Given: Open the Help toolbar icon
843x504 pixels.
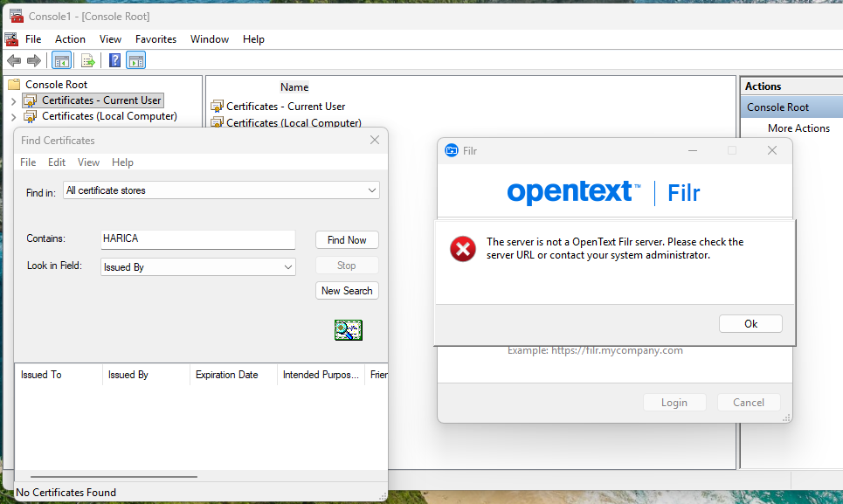Looking at the screenshot, I should point(114,61).
